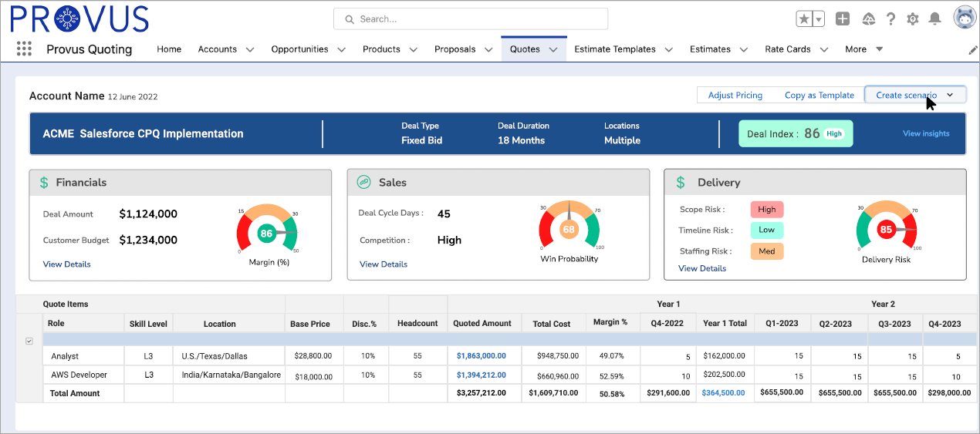
Task: Click the edit navigation pencil icon
Action: tap(972, 49)
